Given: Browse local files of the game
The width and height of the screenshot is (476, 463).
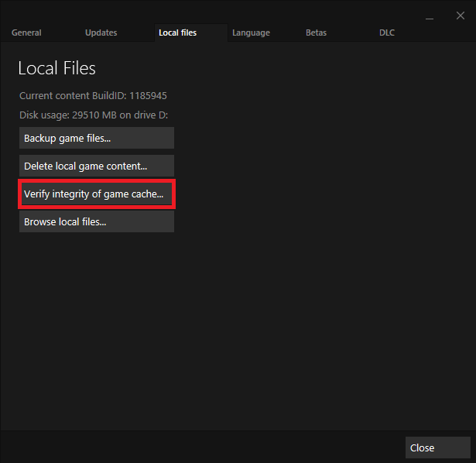Looking at the screenshot, I should point(97,221).
